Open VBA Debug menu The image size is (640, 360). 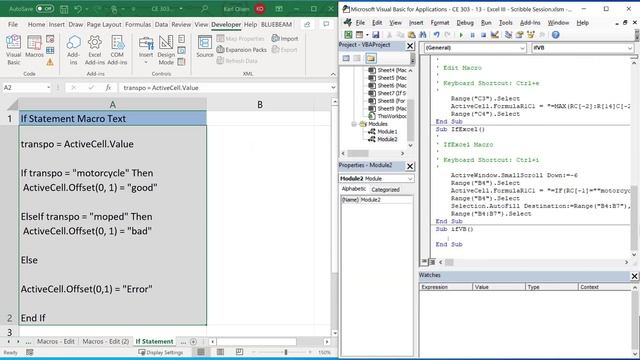(x=465, y=23)
